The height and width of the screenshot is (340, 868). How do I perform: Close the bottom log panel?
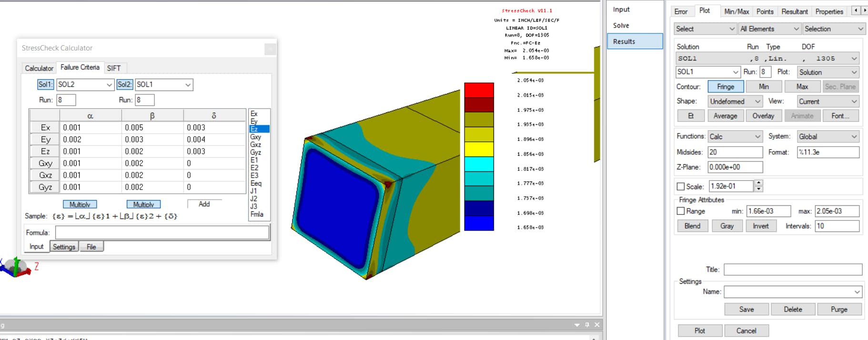tap(597, 325)
